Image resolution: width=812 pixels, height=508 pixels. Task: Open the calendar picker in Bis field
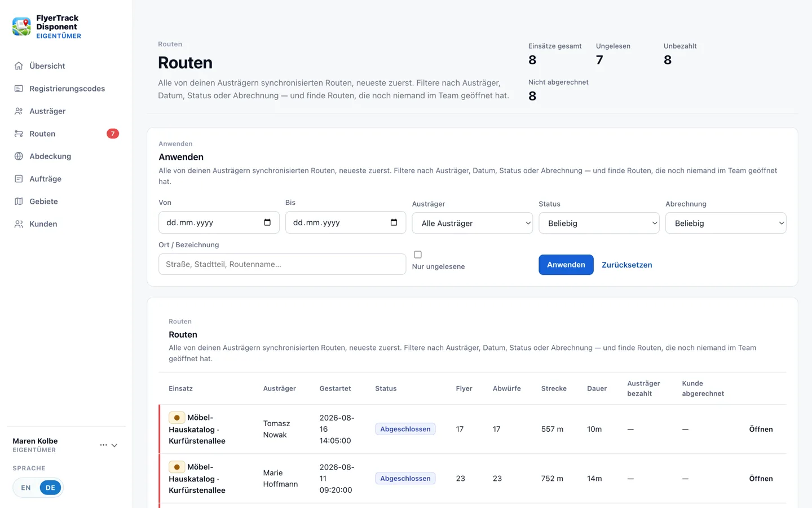click(x=394, y=222)
